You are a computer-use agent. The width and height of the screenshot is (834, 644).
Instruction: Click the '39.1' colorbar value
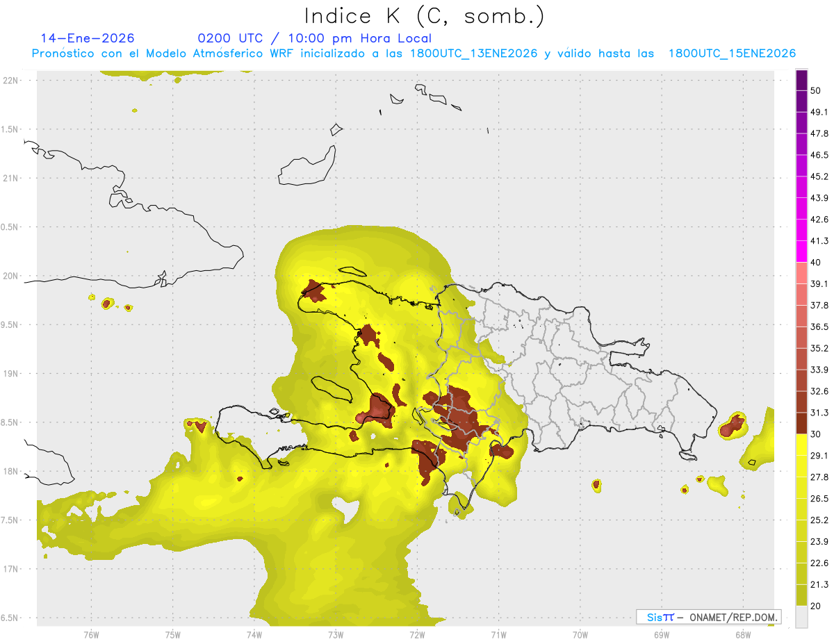click(x=819, y=283)
